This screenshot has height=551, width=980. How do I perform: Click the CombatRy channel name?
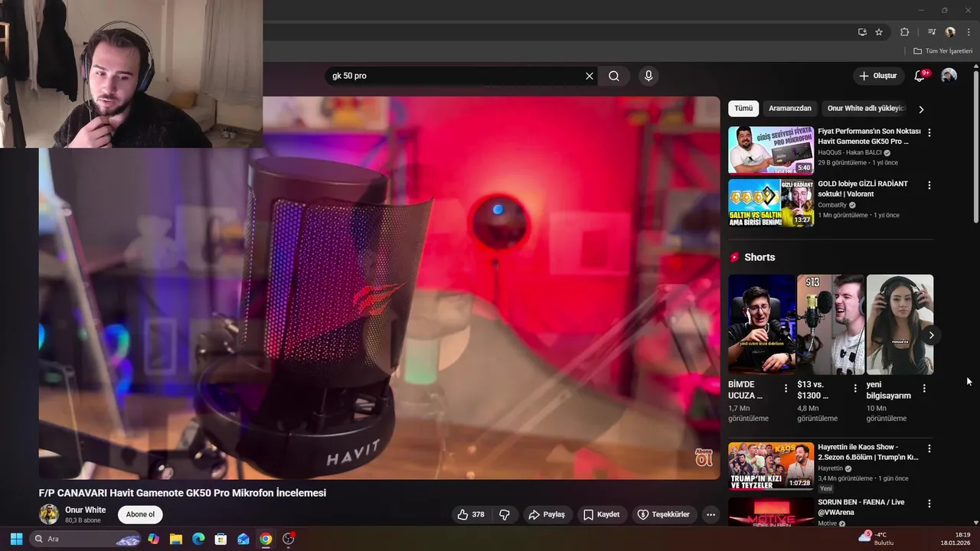pos(831,205)
